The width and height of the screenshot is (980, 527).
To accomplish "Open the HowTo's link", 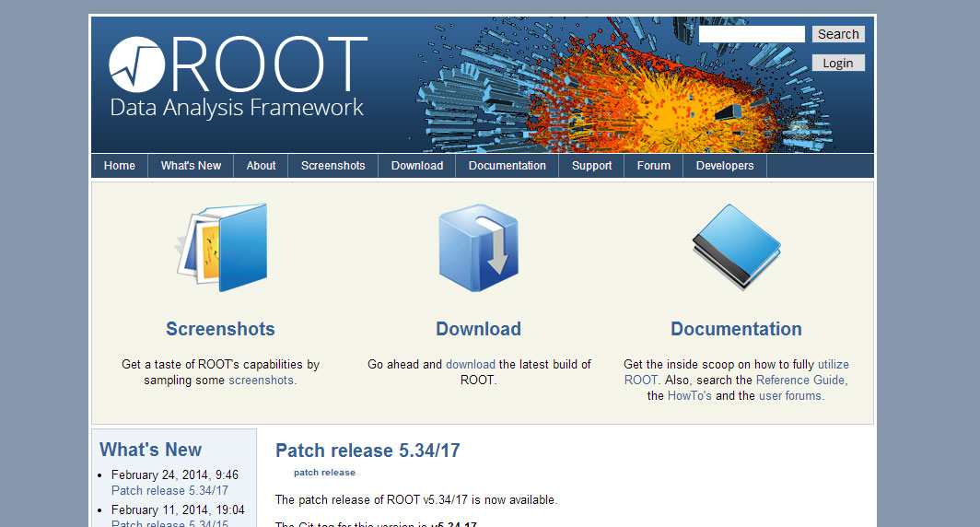I will (689, 395).
